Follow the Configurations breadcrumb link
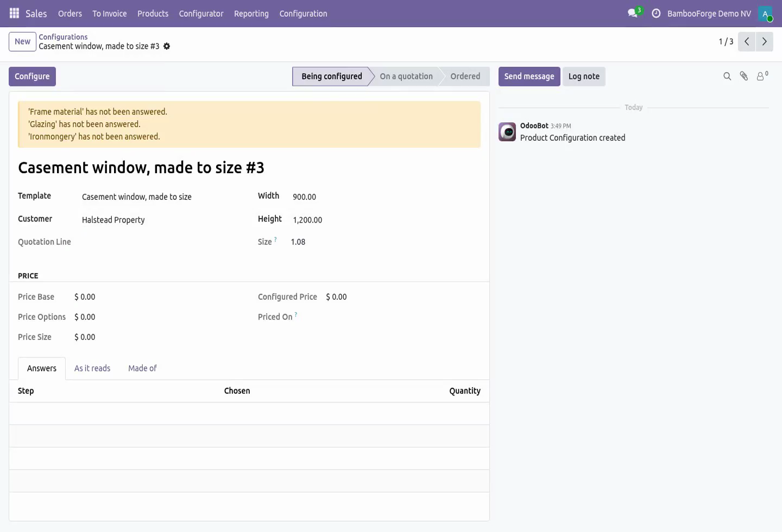 (x=63, y=37)
